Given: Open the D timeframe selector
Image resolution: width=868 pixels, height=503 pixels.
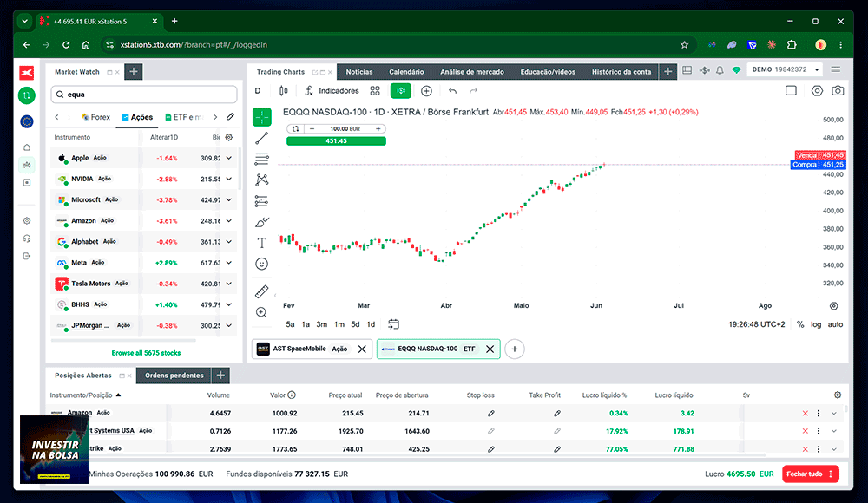Looking at the screenshot, I should click(258, 91).
